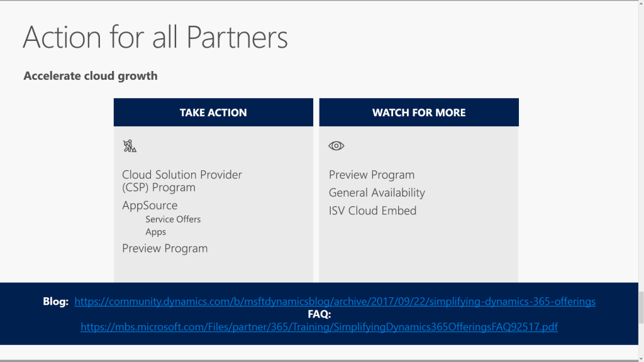Viewport: 644px width, 362px height.
Task: Click the construction worker icon under Take Action
Action: click(x=130, y=146)
